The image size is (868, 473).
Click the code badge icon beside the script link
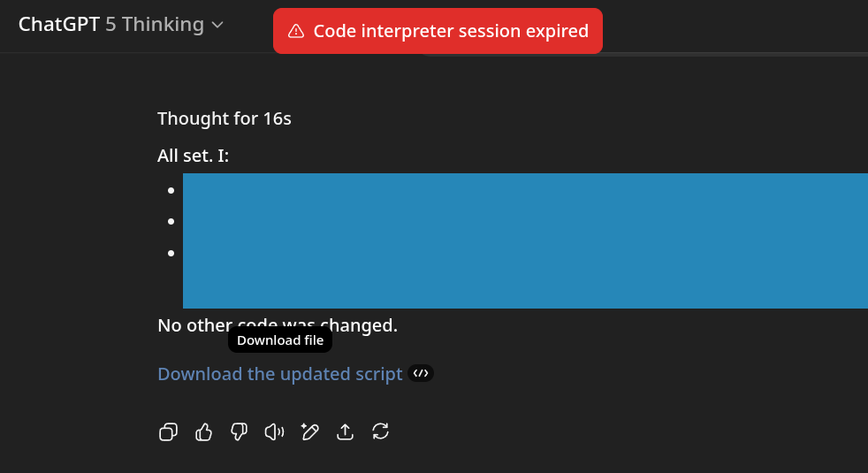click(422, 374)
